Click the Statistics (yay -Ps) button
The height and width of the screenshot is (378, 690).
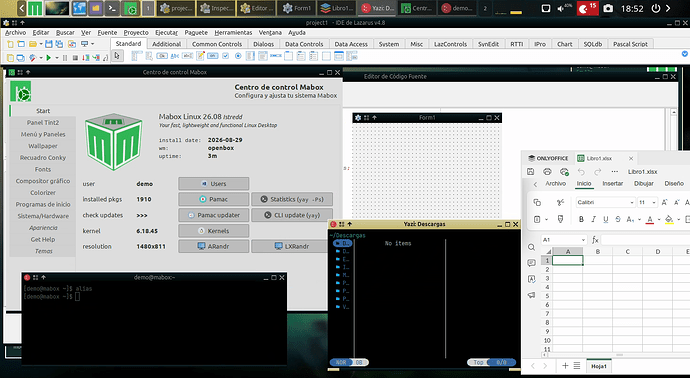pos(292,199)
